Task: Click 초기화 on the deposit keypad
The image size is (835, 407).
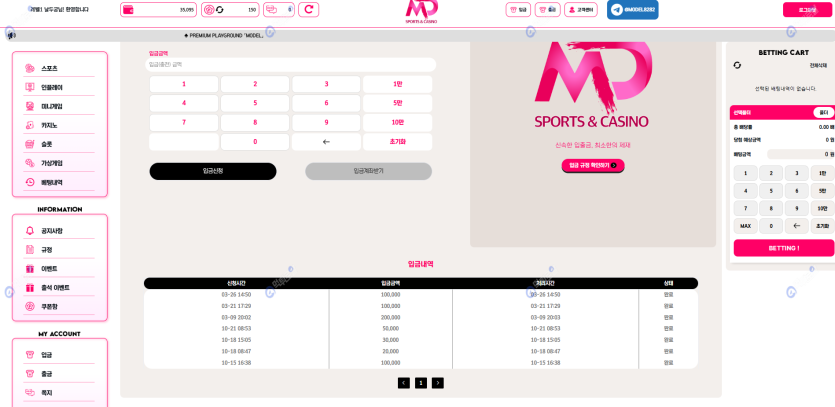Action: tap(398, 142)
